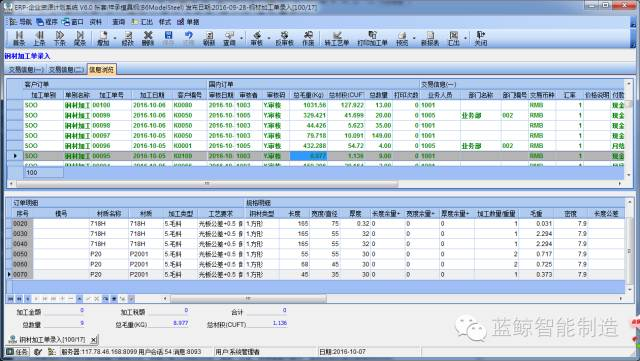Select detail row 序号 0050
This screenshot has width=640, height=361.
(x=316, y=254)
